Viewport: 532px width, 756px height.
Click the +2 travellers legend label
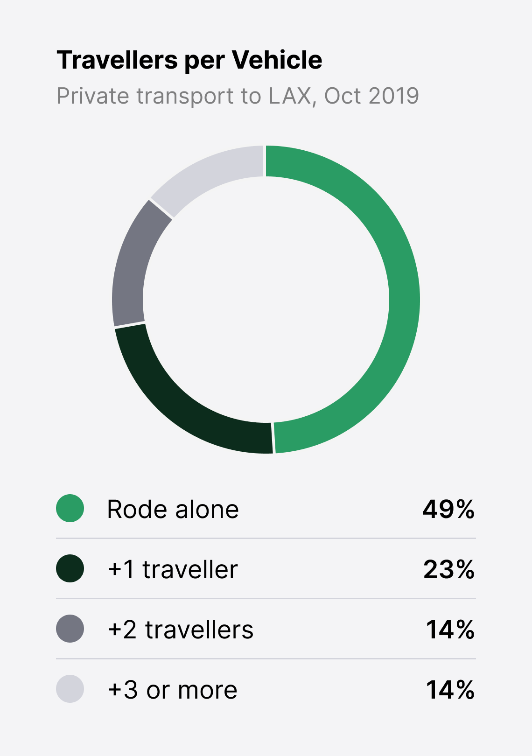pos(181,629)
